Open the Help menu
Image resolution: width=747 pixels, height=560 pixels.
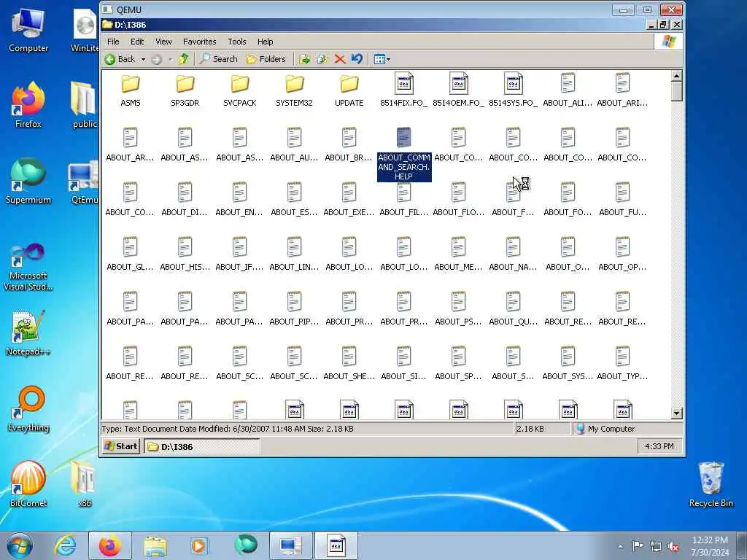click(x=266, y=42)
